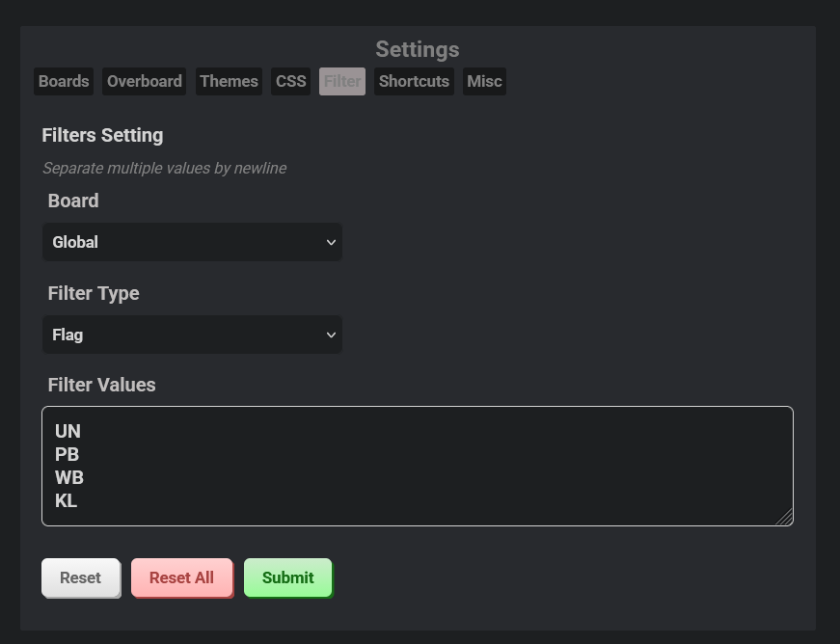Switch to the Boards tab
840x644 pixels.
[64, 81]
